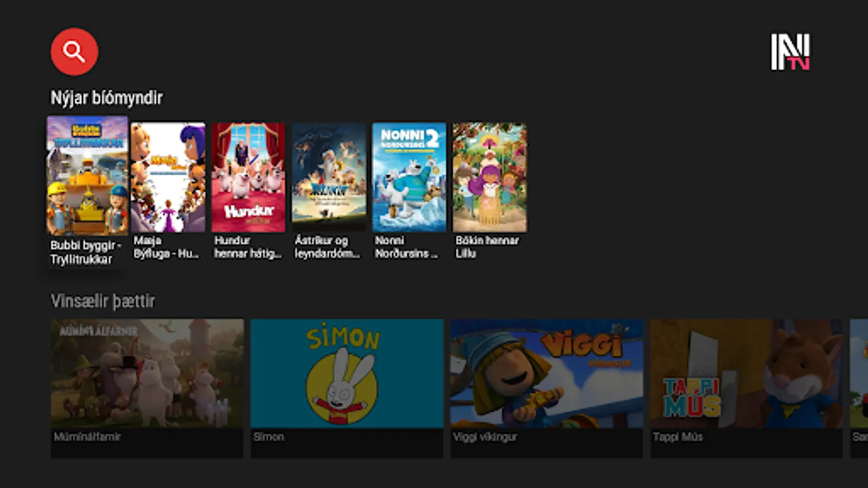Screen dimensions: 868x488
Task: Click the Viggi víkingur caption text
Action: point(485,436)
